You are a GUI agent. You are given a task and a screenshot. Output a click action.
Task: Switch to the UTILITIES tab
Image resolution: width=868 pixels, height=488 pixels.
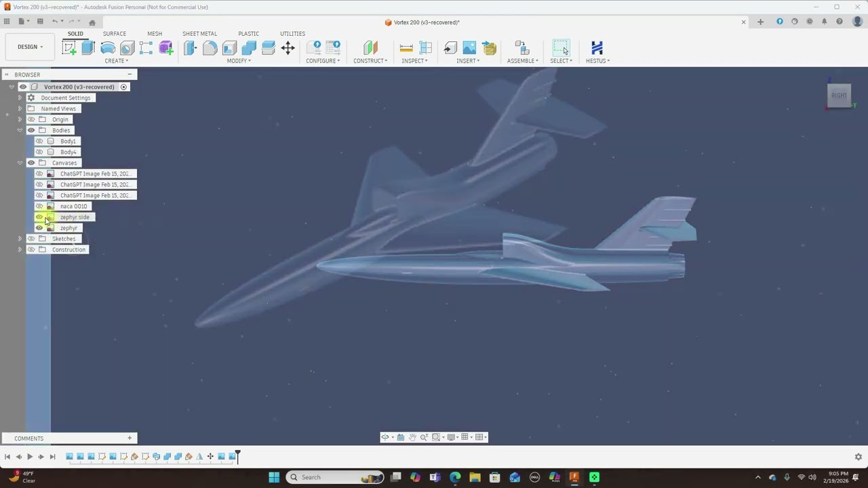(292, 33)
